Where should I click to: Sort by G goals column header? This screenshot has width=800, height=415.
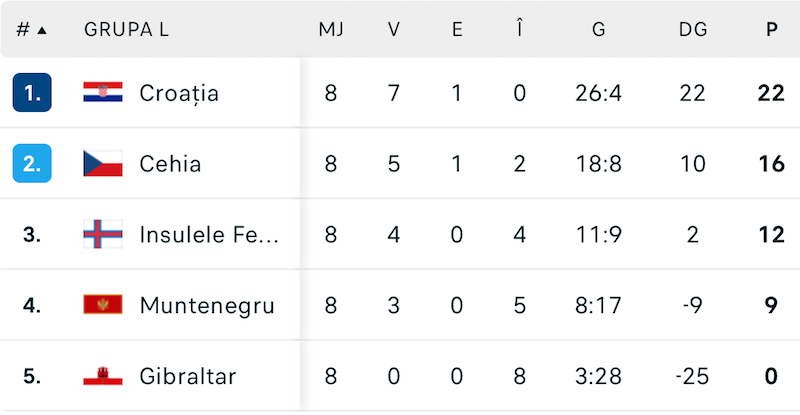(x=598, y=30)
